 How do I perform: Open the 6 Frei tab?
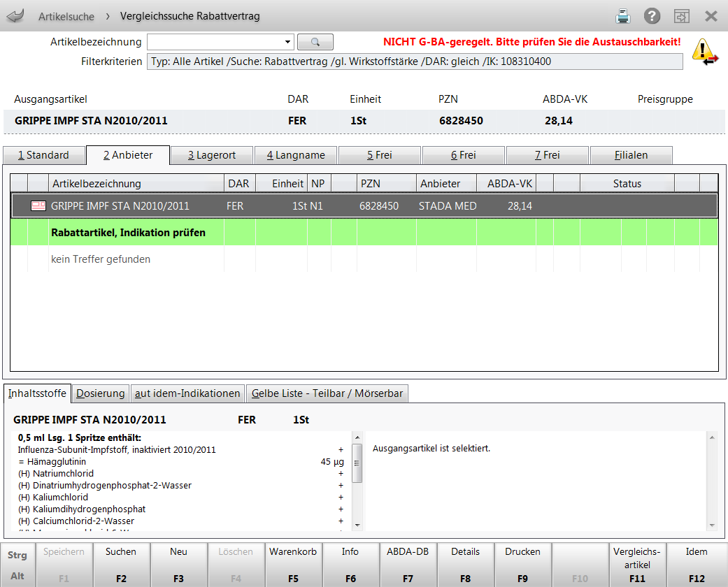tap(464, 155)
